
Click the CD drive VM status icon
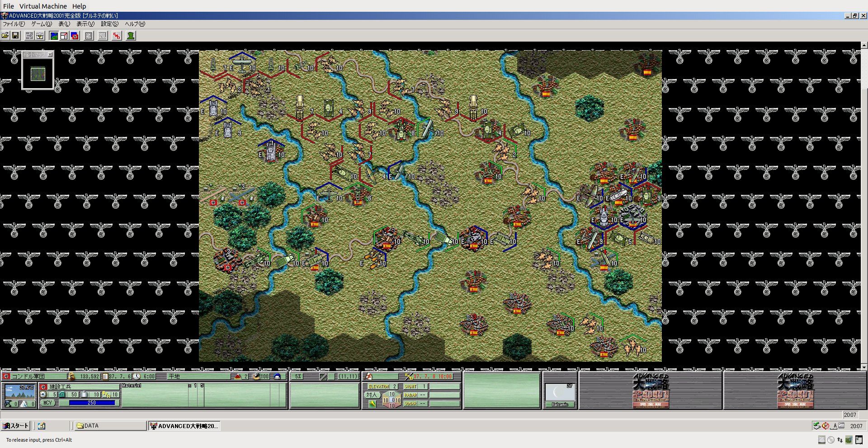click(x=831, y=440)
